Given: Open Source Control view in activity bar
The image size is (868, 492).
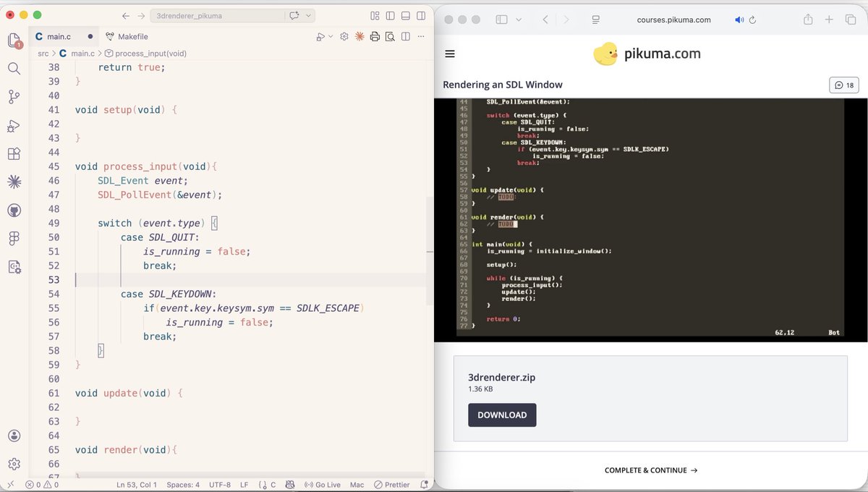Looking at the screenshot, I should [14, 97].
